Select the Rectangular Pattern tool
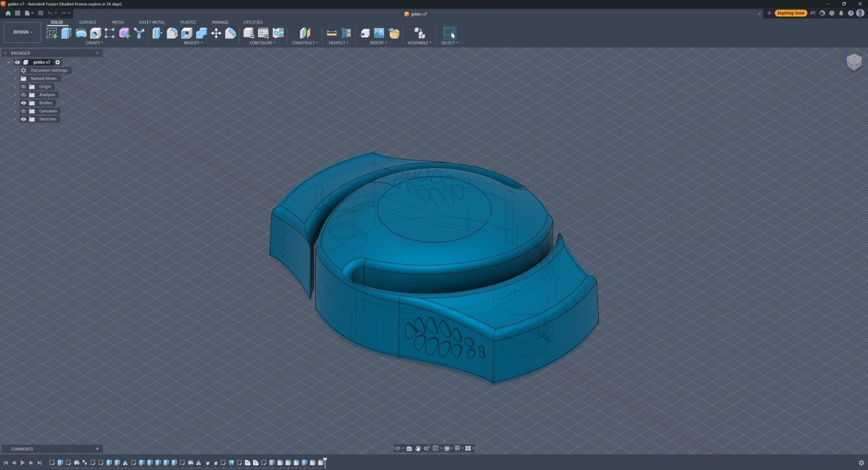Image resolution: width=868 pixels, height=470 pixels. 110,33
